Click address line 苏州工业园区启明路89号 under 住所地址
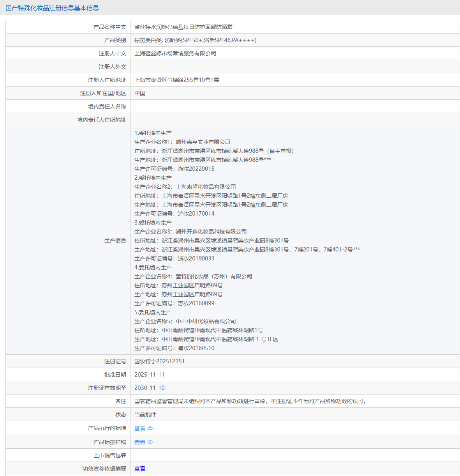Screen dimensions: 460x476 click(x=192, y=285)
